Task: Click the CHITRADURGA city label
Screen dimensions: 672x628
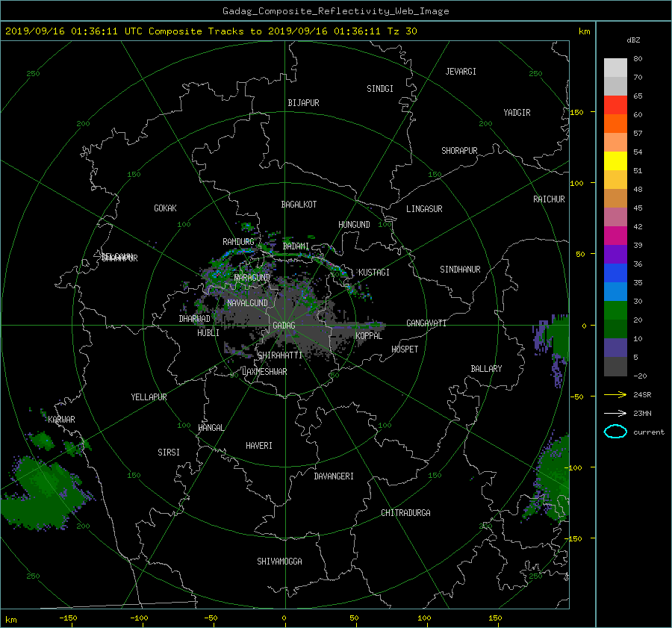Action: point(406,513)
